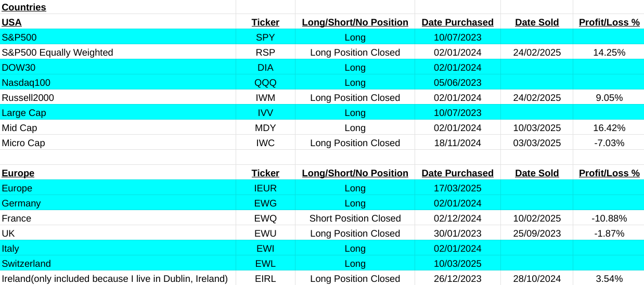Click the France loss cell -10.88%
The image size is (644, 285).
coord(609,218)
